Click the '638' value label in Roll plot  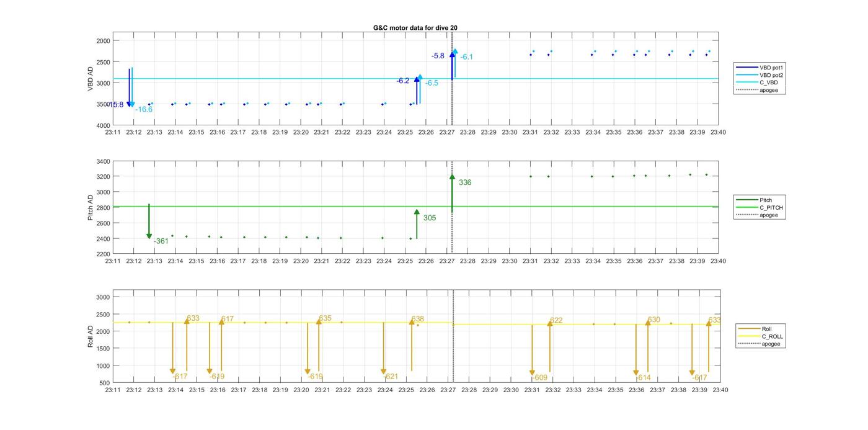(x=418, y=320)
